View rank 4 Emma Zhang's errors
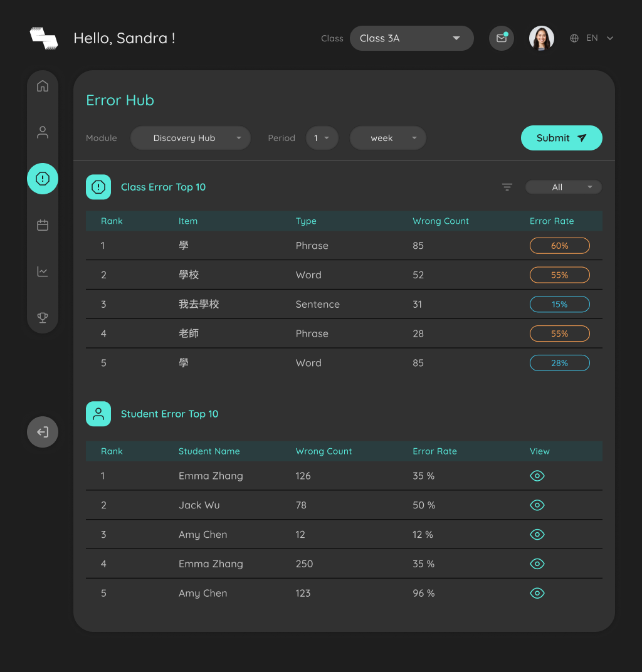Image resolution: width=642 pixels, height=672 pixels. (537, 564)
